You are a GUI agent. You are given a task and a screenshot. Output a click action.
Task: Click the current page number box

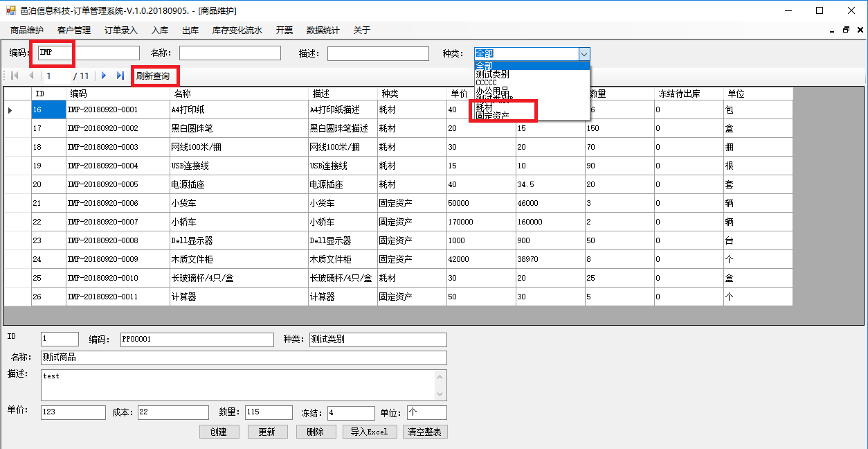57,76
